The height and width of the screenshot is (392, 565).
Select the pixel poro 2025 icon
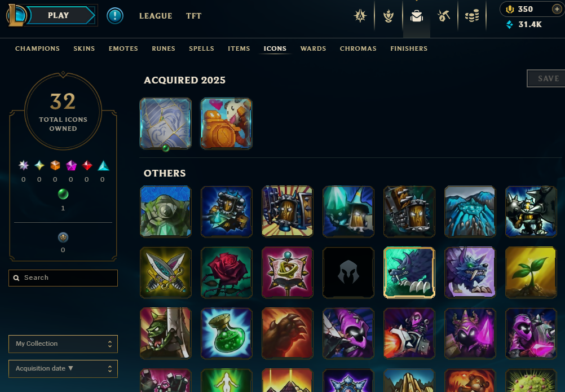pyautogui.click(x=226, y=123)
